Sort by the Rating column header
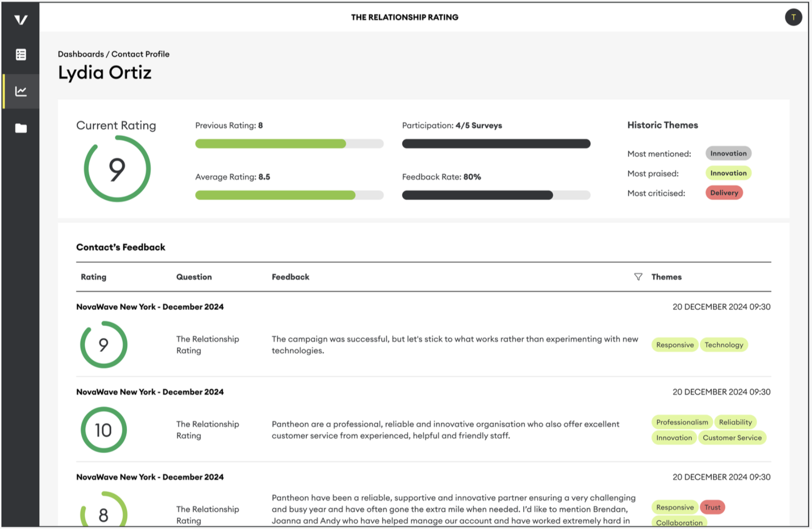Screen dimensions: 812x529 click(94, 277)
